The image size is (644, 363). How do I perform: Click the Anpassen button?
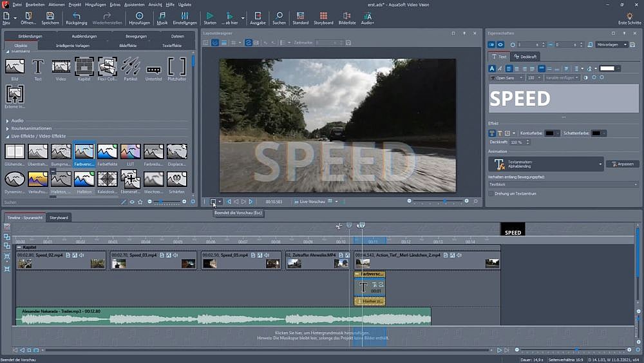click(622, 164)
